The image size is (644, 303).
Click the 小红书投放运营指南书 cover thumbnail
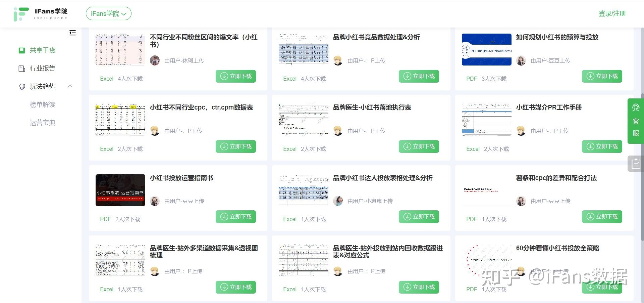tap(120, 190)
